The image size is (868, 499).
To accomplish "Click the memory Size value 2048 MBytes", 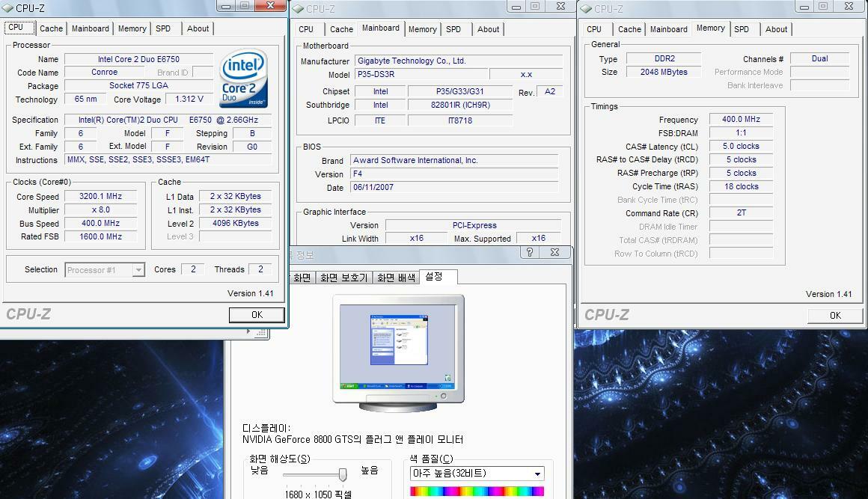I will coord(664,72).
